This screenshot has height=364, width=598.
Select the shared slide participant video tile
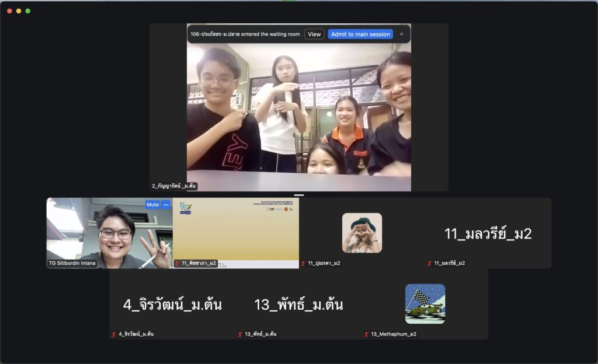(235, 230)
